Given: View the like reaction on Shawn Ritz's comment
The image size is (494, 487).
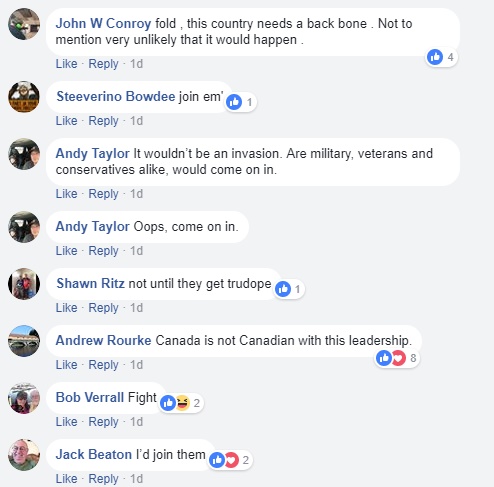Looking at the screenshot, I should tap(283, 289).
